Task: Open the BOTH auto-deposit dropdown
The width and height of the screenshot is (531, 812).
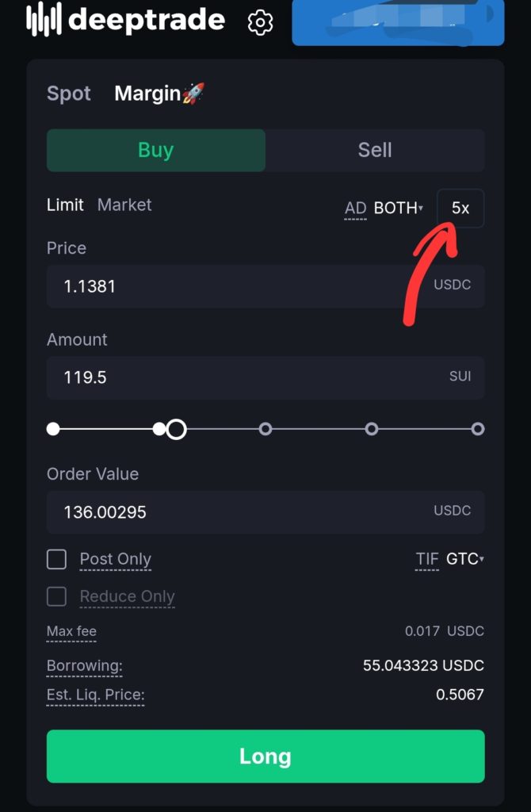Action: pyautogui.click(x=398, y=209)
